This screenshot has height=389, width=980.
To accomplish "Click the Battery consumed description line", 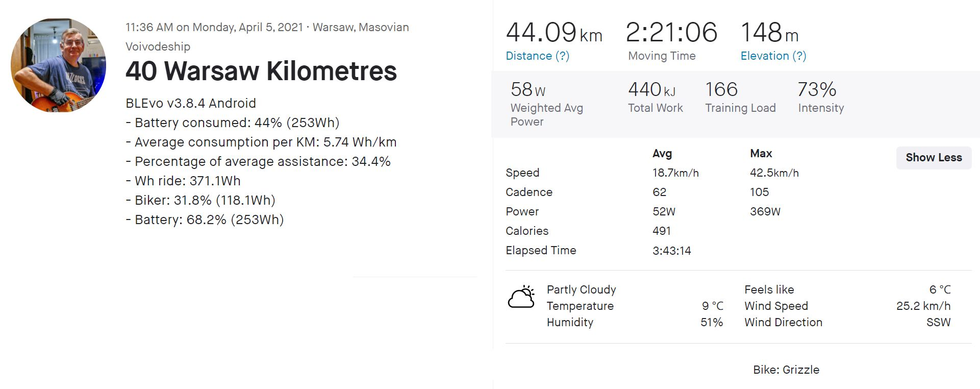I will [x=232, y=123].
